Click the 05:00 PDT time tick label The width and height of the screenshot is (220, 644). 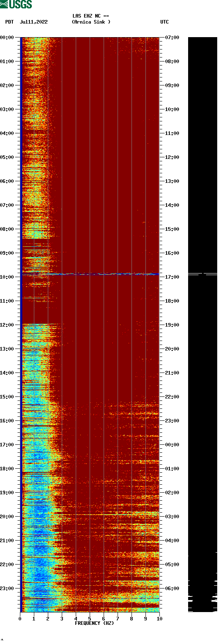point(7,157)
